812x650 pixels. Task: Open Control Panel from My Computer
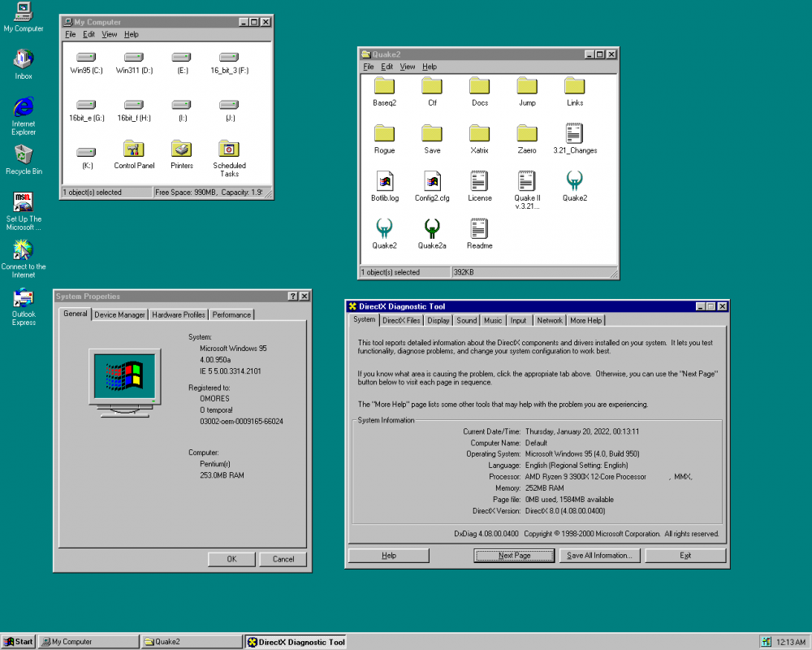[x=133, y=150]
